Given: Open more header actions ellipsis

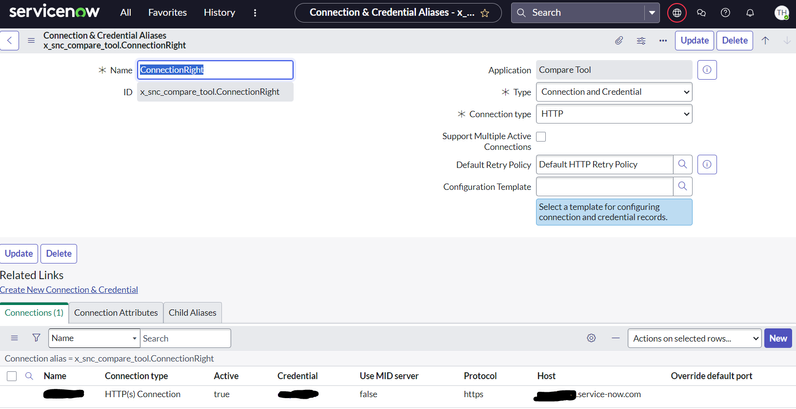Looking at the screenshot, I should pyautogui.click(x=663, y=41).
